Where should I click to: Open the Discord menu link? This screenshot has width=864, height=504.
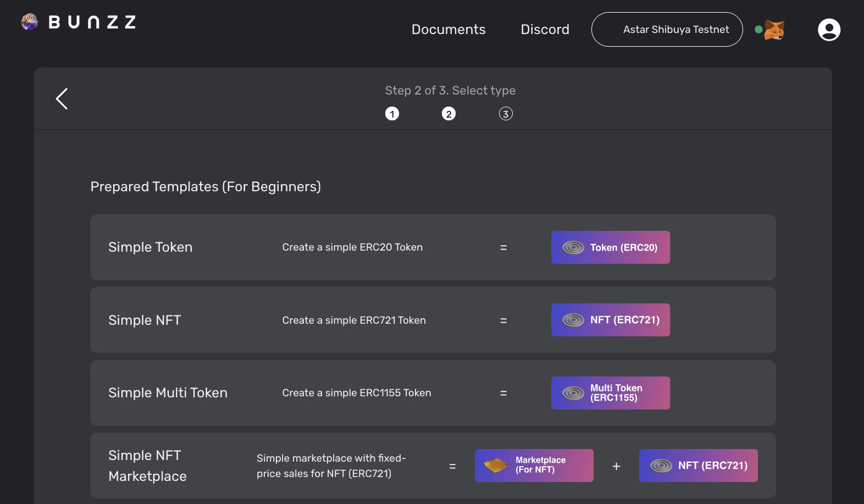click(545, 30)
